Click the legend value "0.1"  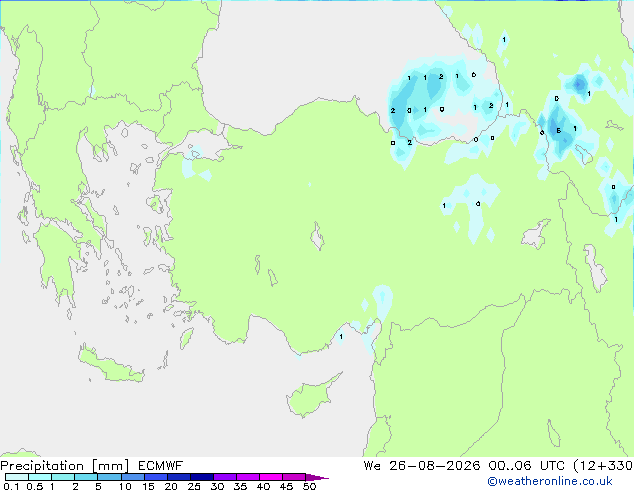[11, 486]
